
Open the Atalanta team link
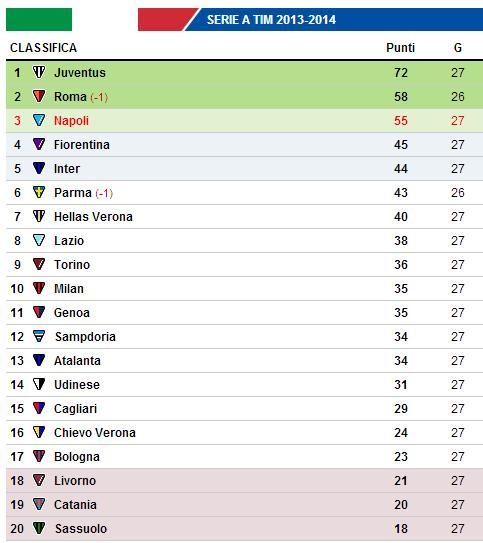pos(77,360)
